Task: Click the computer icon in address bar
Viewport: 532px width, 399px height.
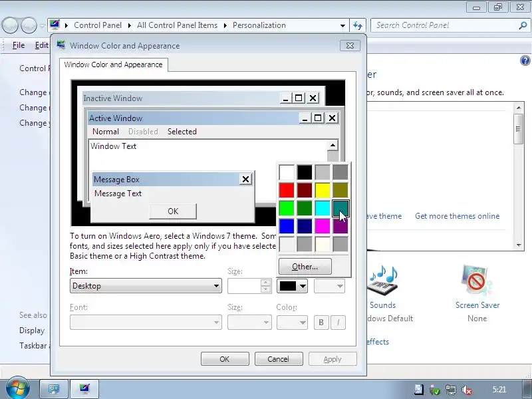Action: point(55,25)
